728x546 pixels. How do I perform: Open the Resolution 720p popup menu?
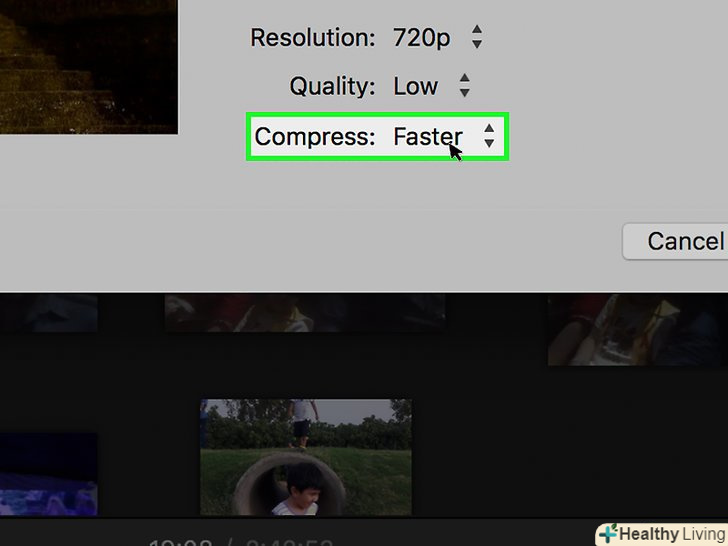(x=437, y=37)
